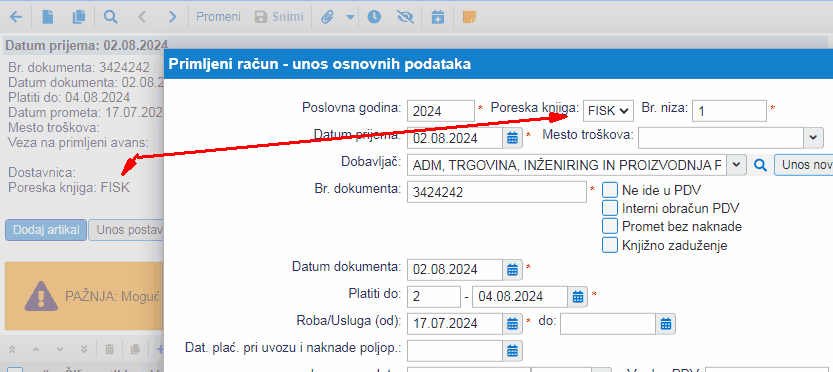The width and height of the screenshot is (833, 372).
Task: Go to the next record chevron
Action: tap(172, 17)
